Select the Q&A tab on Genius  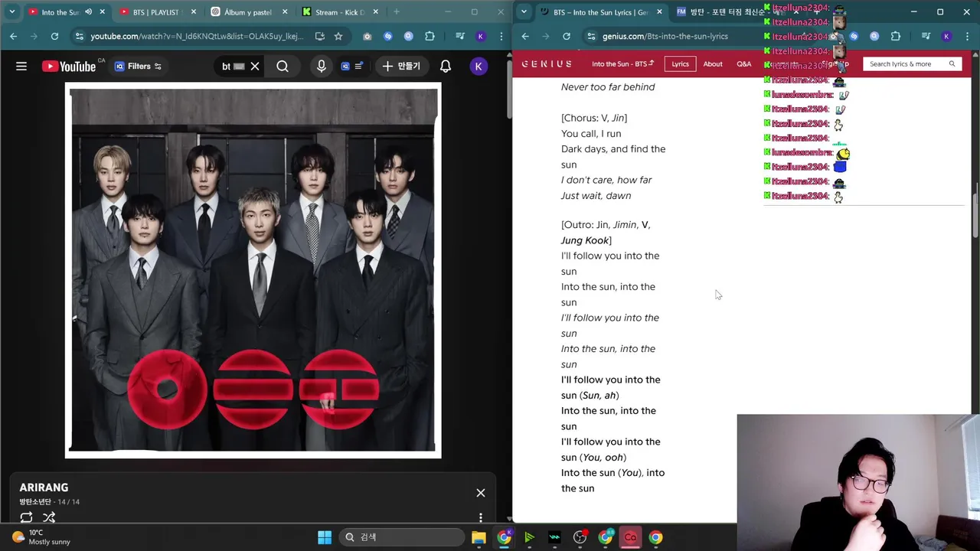tap(744, 64)
